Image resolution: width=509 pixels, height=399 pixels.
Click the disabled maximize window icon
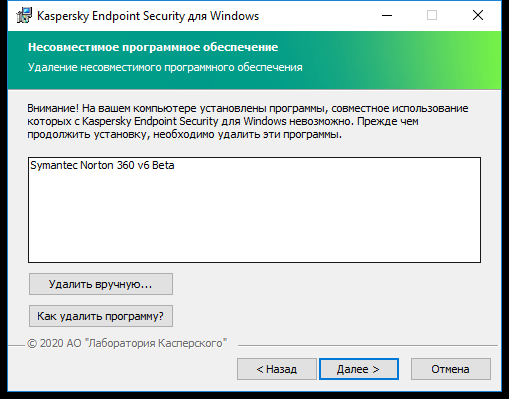click(x=432, y=15)
